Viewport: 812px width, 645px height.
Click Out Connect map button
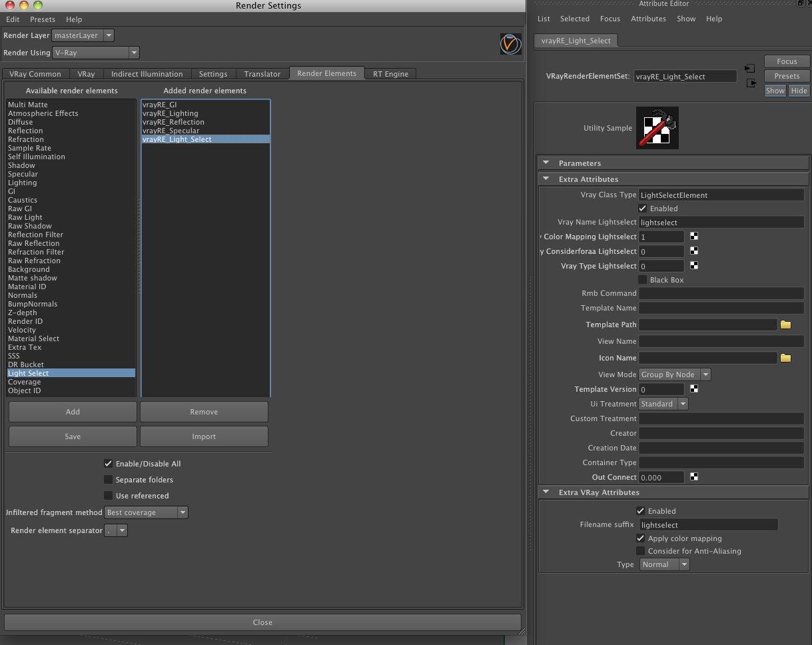click(x=693, y=477)
